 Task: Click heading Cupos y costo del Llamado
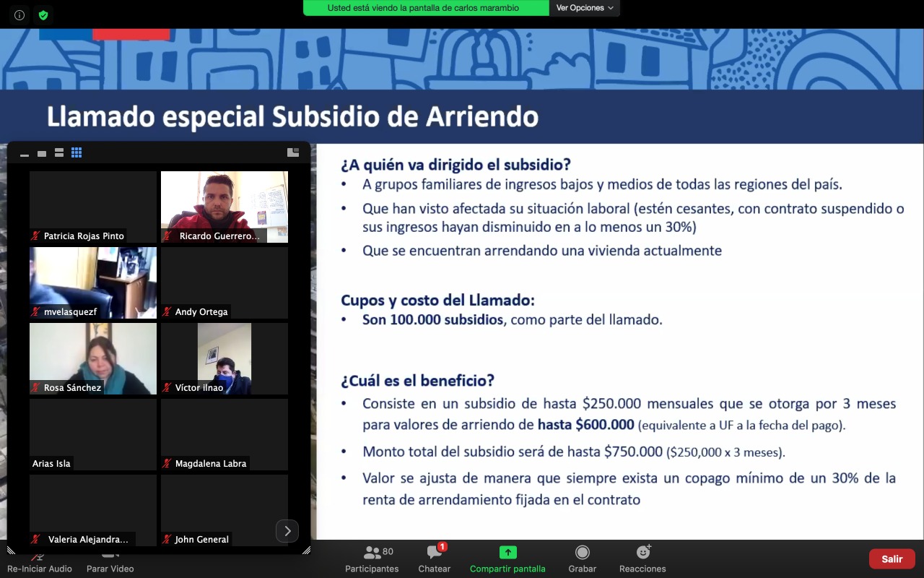(437, 300)
